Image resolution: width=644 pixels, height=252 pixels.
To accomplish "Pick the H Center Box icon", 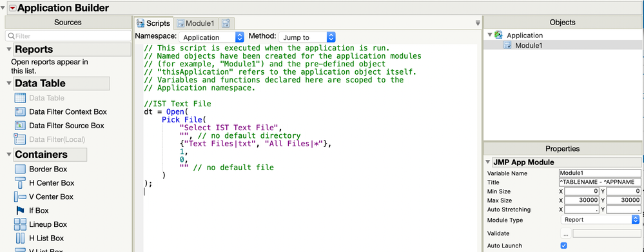I will click(x=20, y=183).
